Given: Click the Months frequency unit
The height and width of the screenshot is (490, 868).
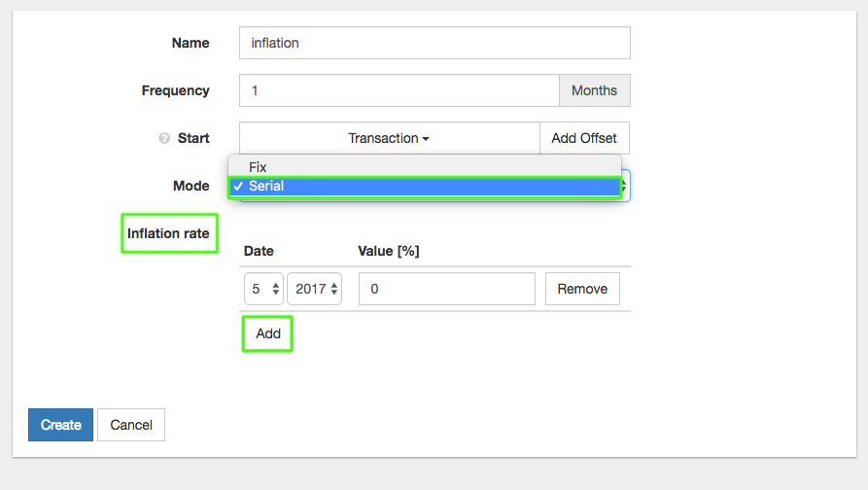Looking at the screenshot, I should pyautogui.click(x=594, y=90).
